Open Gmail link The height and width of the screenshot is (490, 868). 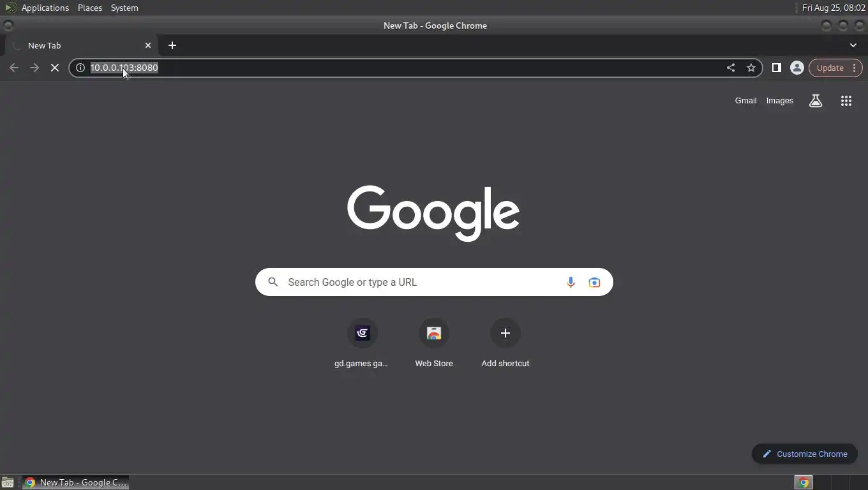coord(745,101)
